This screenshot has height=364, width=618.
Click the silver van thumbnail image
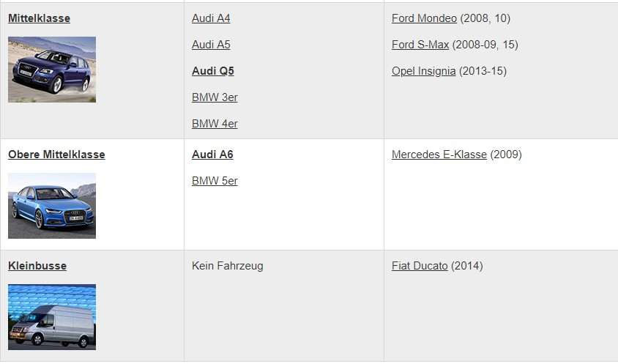click(x=52, y=317)
